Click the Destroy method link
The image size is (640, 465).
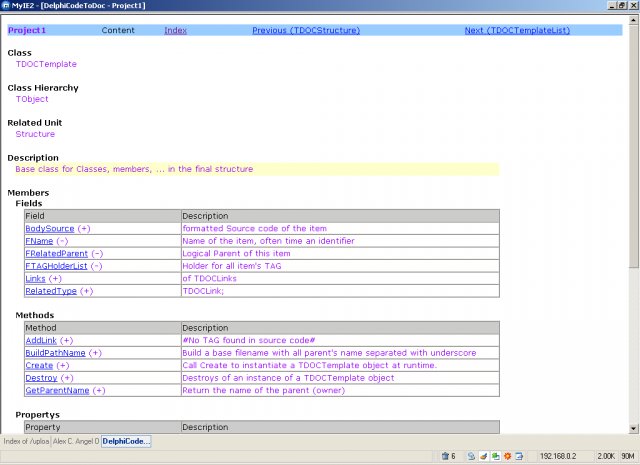click(41, 378)
